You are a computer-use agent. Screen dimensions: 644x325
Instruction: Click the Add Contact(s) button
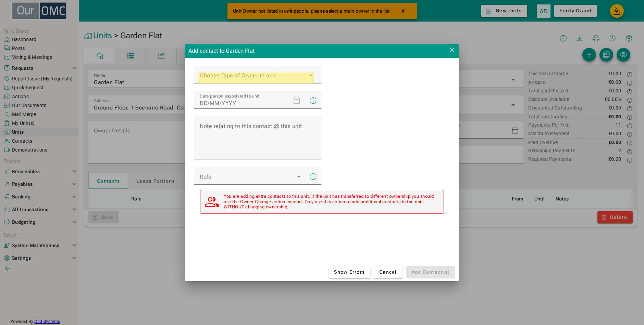431,272
